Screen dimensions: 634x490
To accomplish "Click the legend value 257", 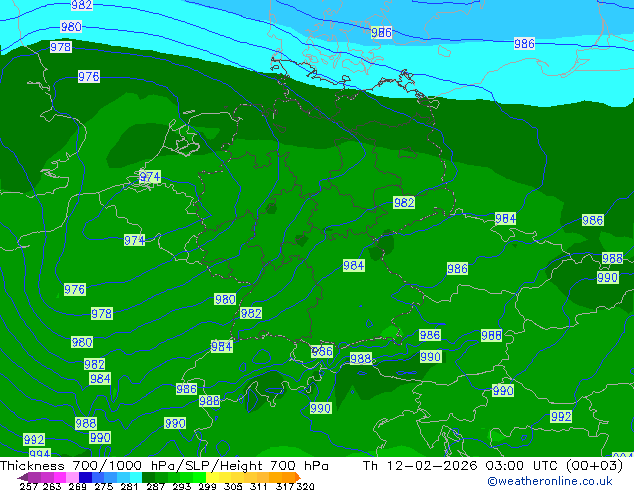I will (29, 486).
